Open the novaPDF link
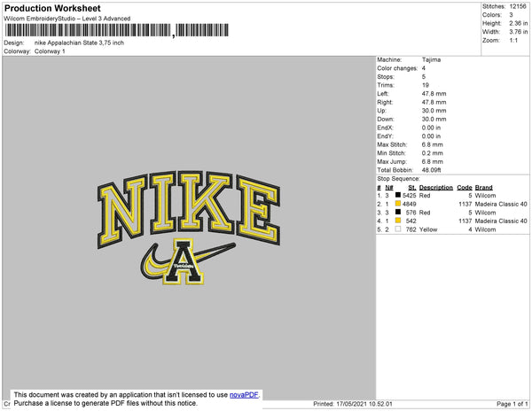 [x=244, y=395]
